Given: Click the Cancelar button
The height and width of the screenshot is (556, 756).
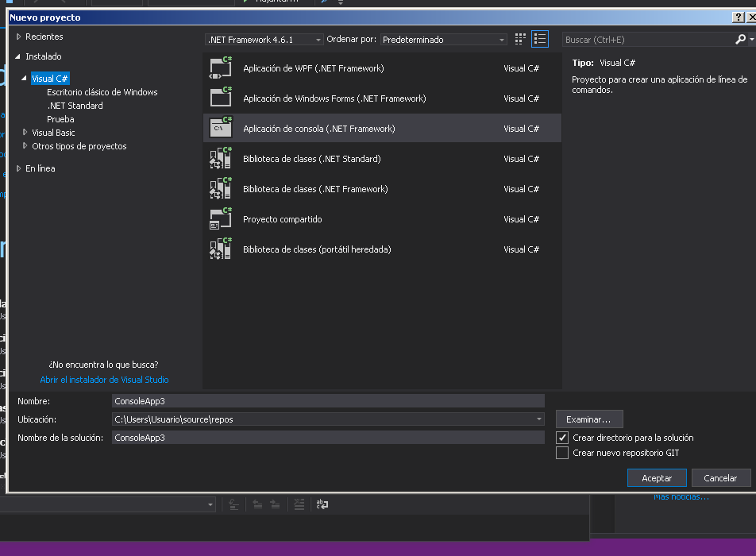Looking at the screenshot, I should (721, 478).
